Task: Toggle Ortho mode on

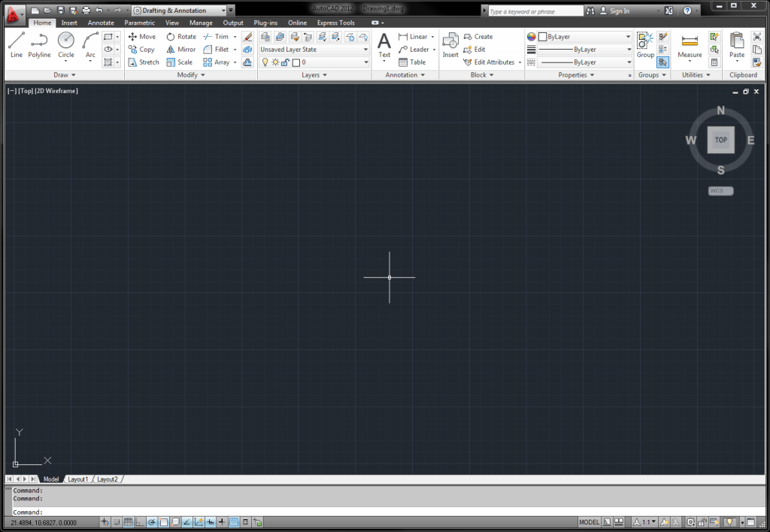Action: (x=138, y=521)
